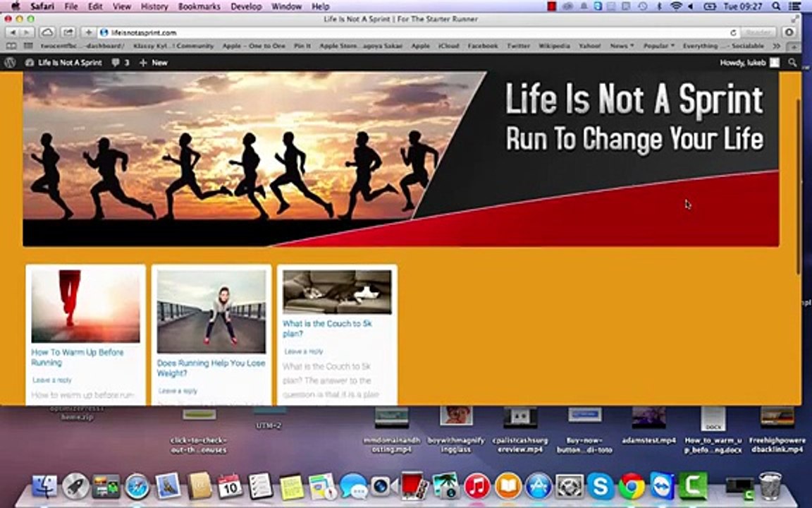The image size is (812, 508).
Task: Open the App Store in the Dock
Action: pyautogui.click(x=539, y=487)
